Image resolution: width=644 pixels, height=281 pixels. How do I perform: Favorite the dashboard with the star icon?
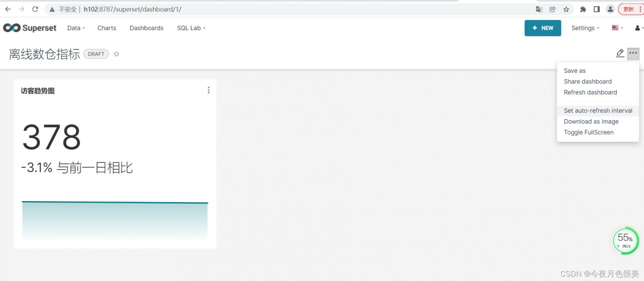tap(116, 54)
